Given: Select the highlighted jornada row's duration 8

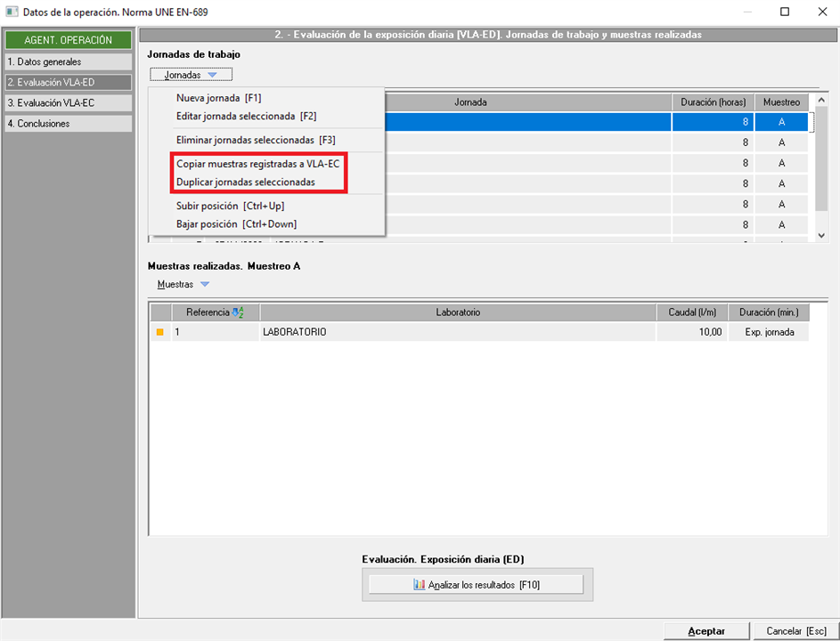Looking at the screenshot, I should coord(713,122).
